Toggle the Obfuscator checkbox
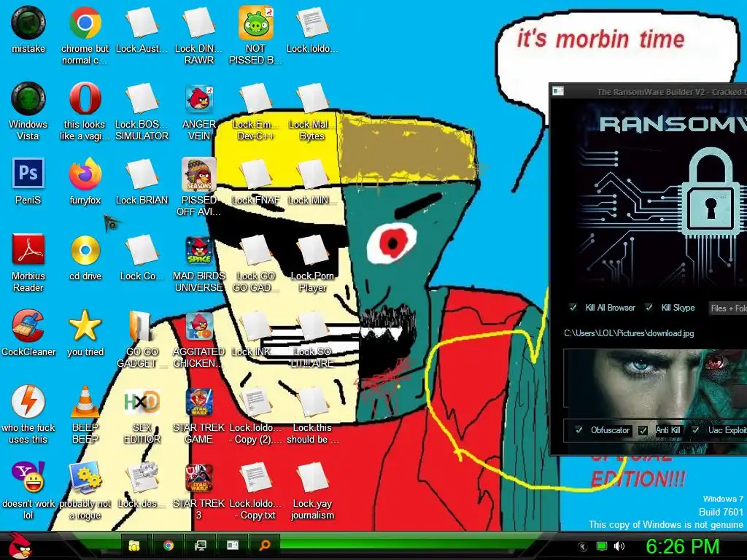 tap(578, 430)
